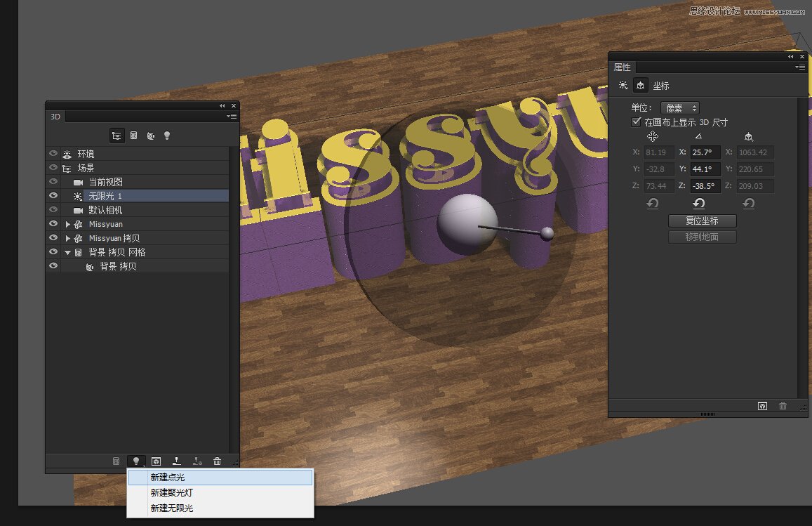Hide the 背景 拷贝 网格 mesh
Viewport: 812px width, 526px height.
pyautogui.click(x=52, y=251)
